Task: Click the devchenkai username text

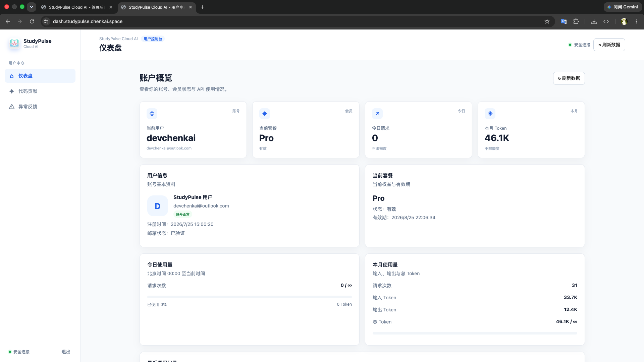Action: (171, 138)
